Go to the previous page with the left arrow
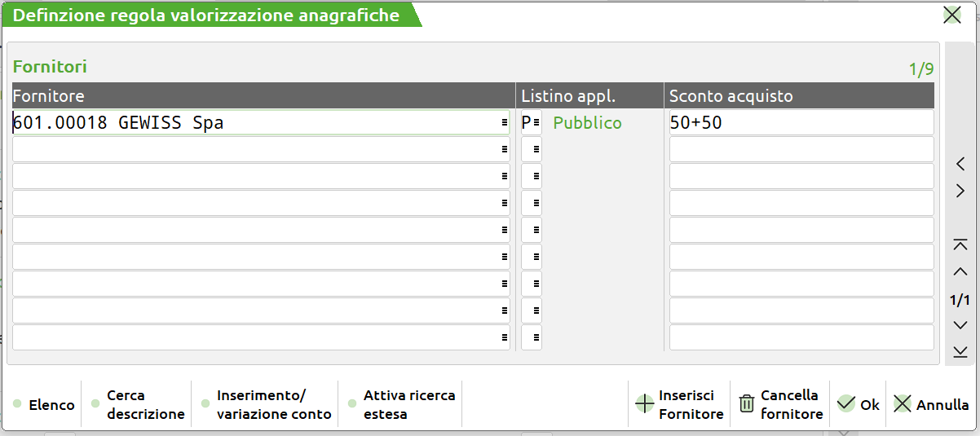The height and width of the screenshot is (436, 980). pyautogui.click(x=960, y=165)
